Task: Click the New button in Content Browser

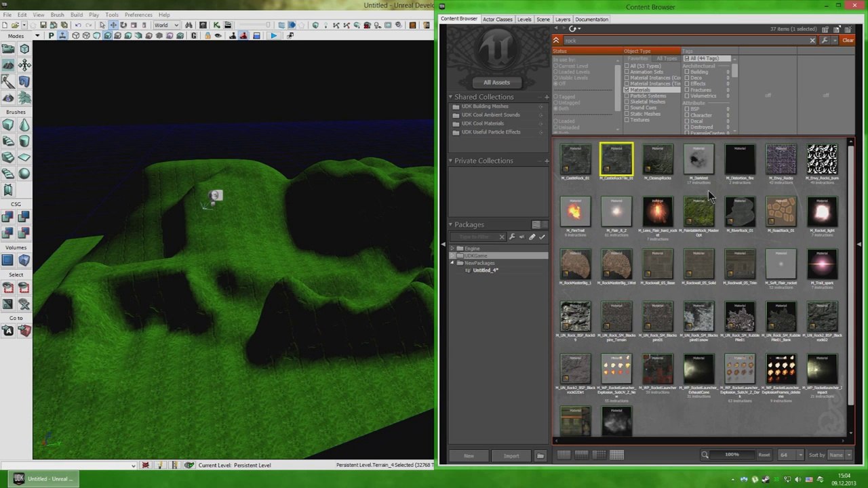Action: 469,455
